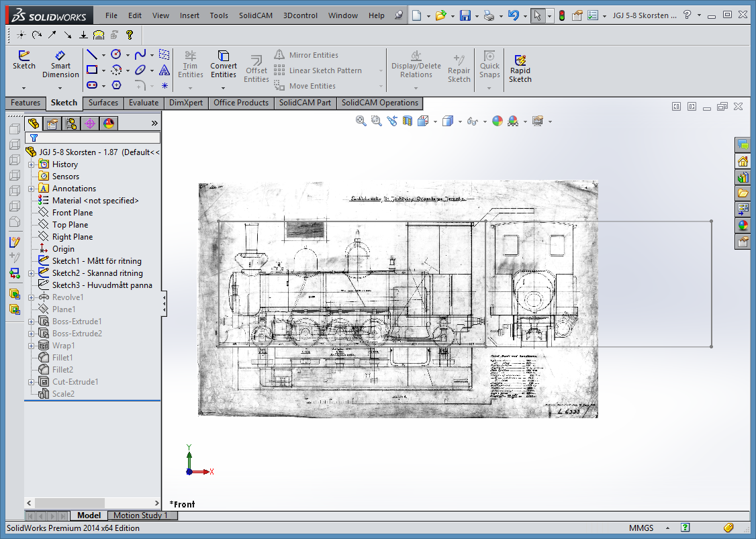This screenshot has width=756, height=539.
Task: Select the Line sketch tool
Action: (x=91, y=54)
